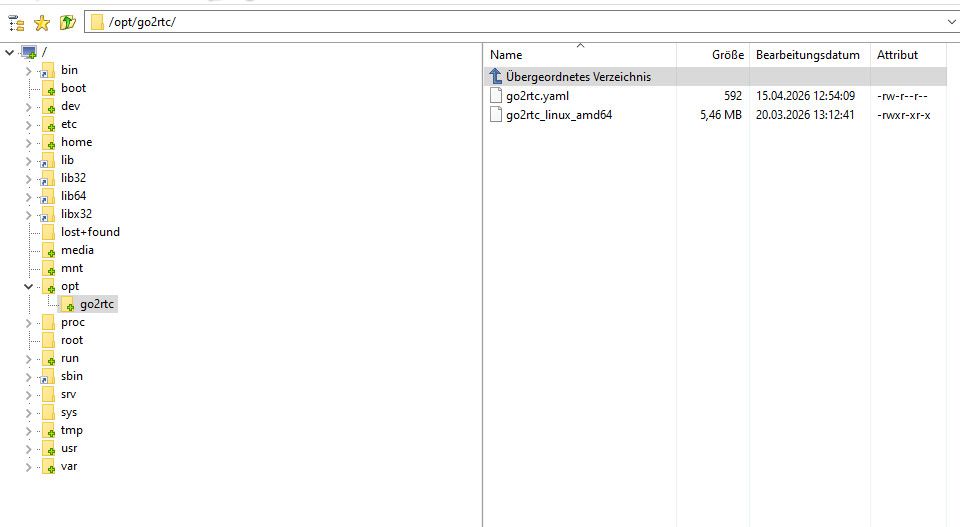The height and width of the screenshot is (527, 960).
Task: Select the usr tree entry
Action: point(69,448)
